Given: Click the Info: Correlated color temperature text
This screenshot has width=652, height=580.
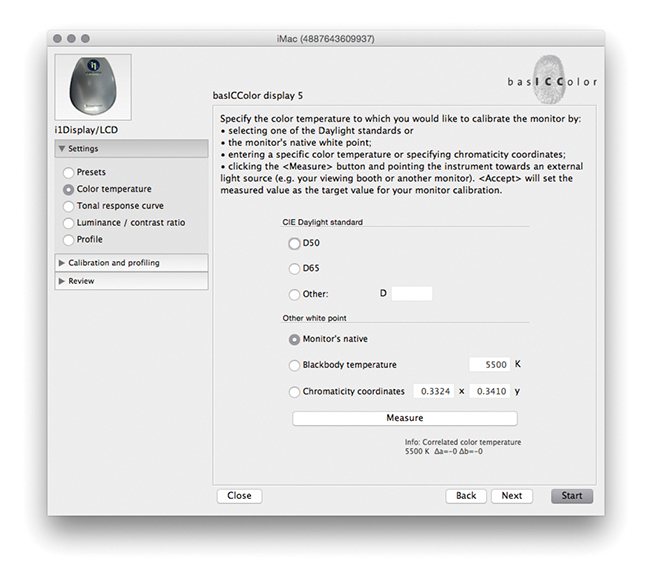Looking at the screenshot, I should click(x=463, y=442).
